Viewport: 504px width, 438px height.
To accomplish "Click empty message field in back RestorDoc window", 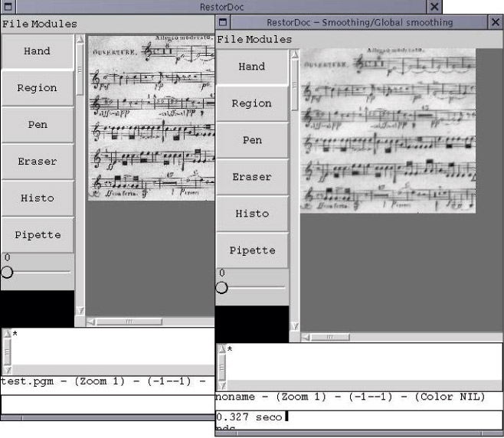I will click(x=108, y=404).
